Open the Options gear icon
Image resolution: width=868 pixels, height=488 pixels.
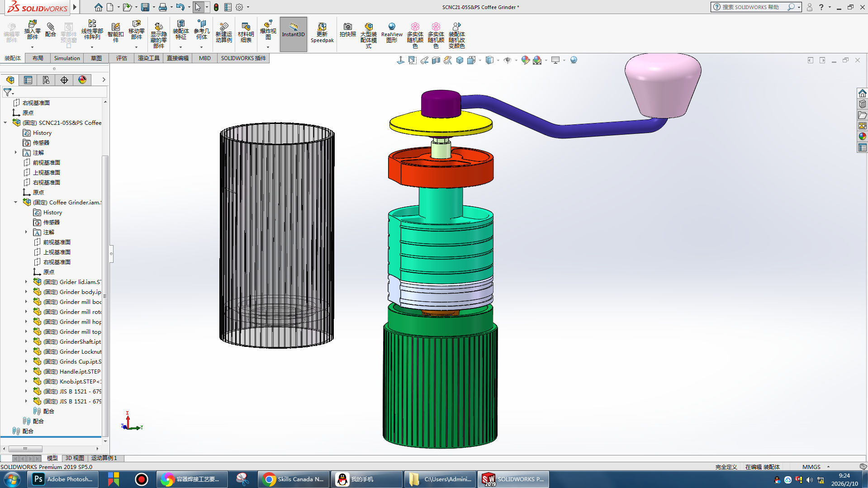(x=239, y=7)
